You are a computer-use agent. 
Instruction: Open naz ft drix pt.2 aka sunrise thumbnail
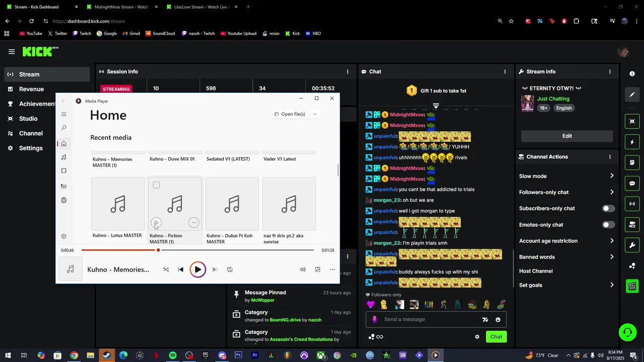(289, 204)
